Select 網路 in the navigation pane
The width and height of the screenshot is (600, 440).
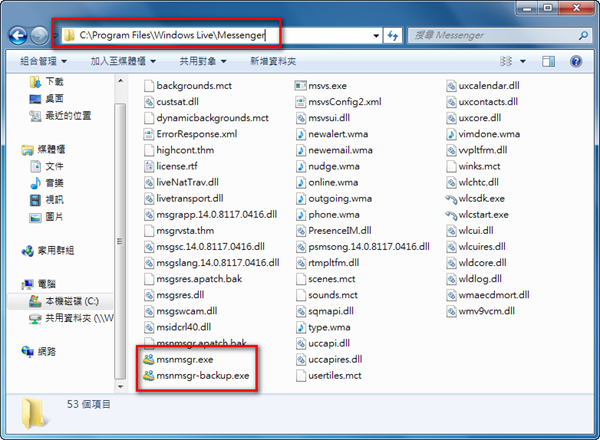[38, 352]
